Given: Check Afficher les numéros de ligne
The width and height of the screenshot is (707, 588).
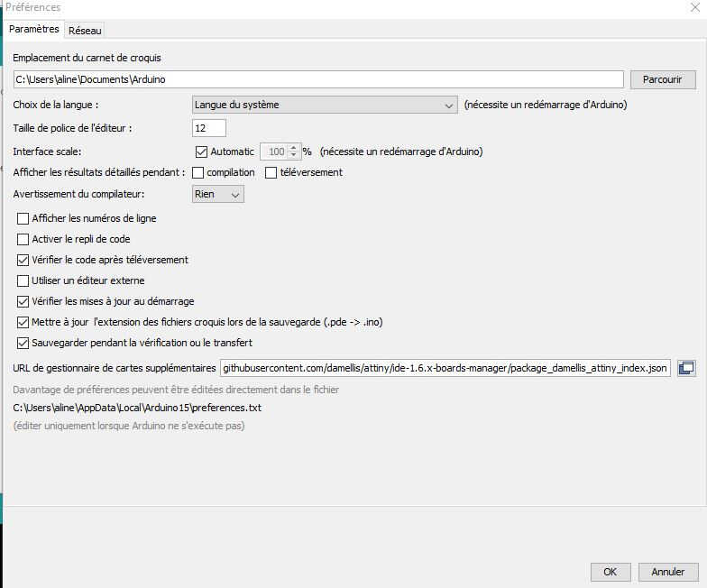Looking at the screenshot, I should (23, 218).
